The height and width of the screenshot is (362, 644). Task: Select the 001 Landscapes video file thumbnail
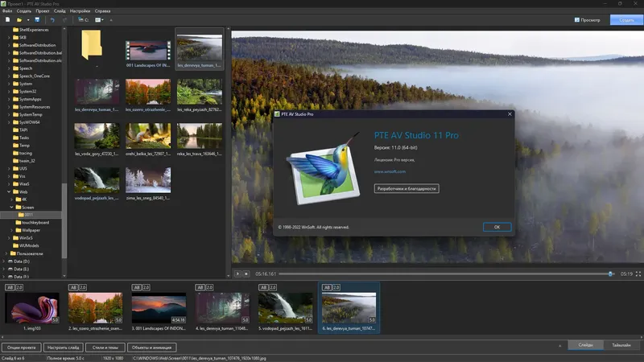148,51
